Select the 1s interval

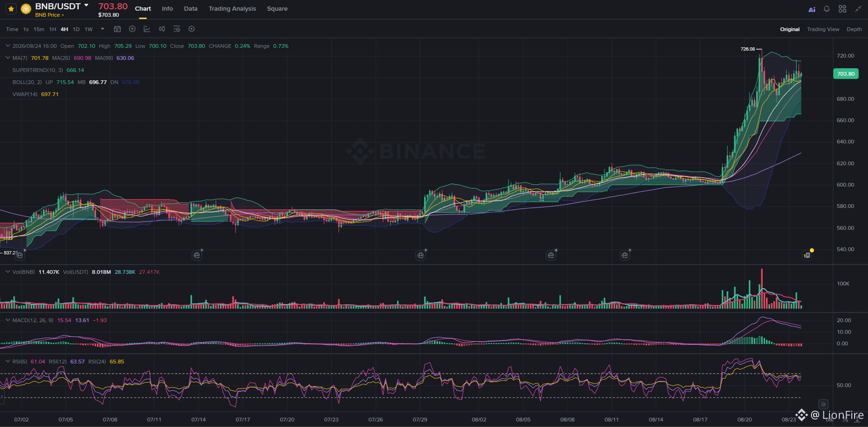pos(26,29)
